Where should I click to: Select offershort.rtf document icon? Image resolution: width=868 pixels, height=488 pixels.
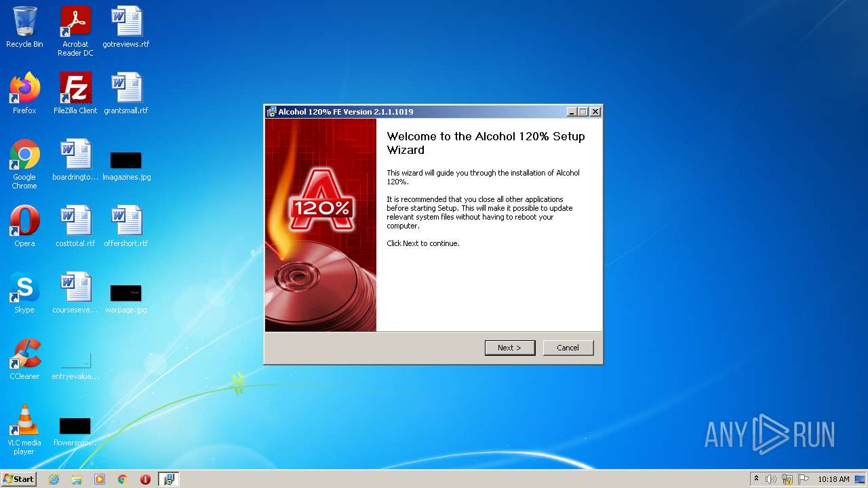(126, 226)
